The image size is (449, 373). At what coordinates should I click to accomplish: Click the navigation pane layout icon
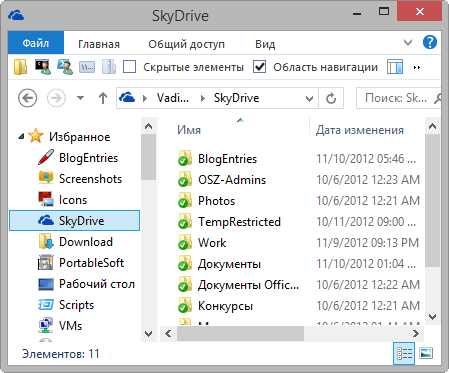(x=395, y=67)
